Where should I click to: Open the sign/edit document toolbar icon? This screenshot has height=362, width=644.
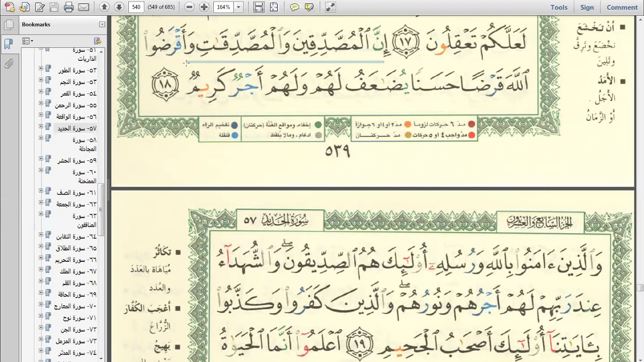[40, 7]
